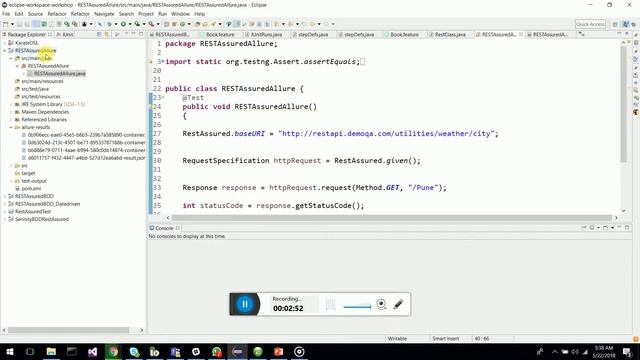
Task: Open Skype from taskbar
Action: (134, 351)
